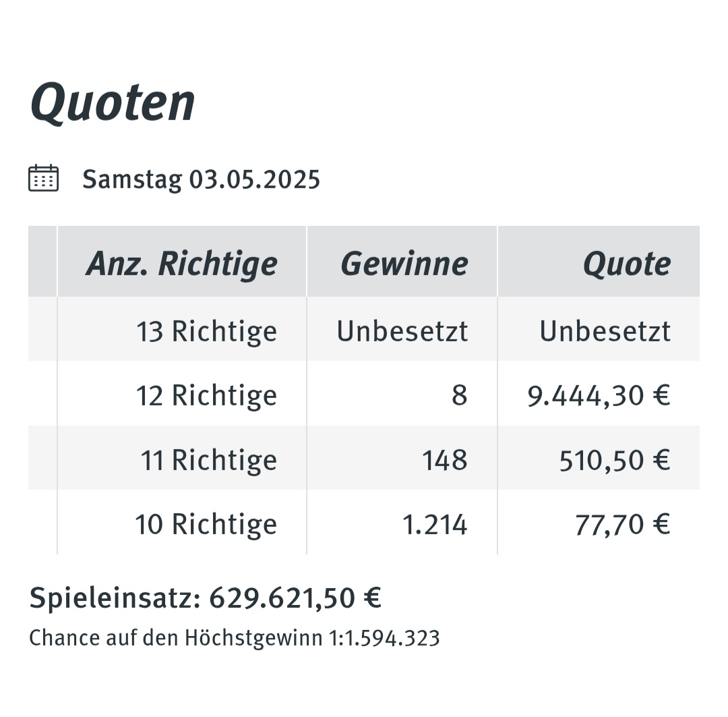Screen dimensions: 728x717
Task: Open the calendar date picker icon
Action: (x=44, y=178)
